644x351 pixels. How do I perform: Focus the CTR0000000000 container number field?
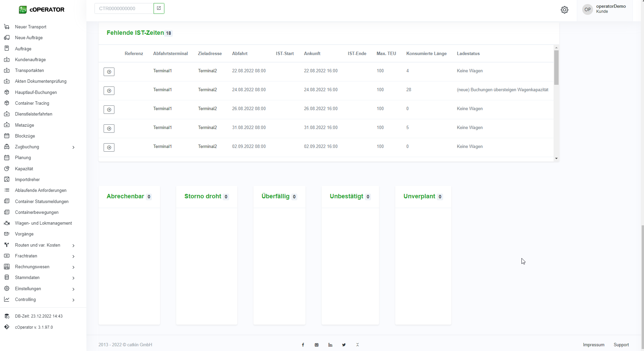coord(124,8)
